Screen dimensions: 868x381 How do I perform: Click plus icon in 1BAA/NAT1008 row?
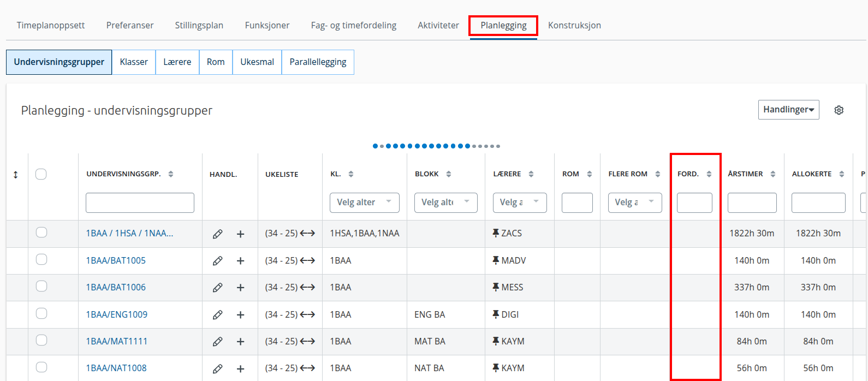pos(240,368)
